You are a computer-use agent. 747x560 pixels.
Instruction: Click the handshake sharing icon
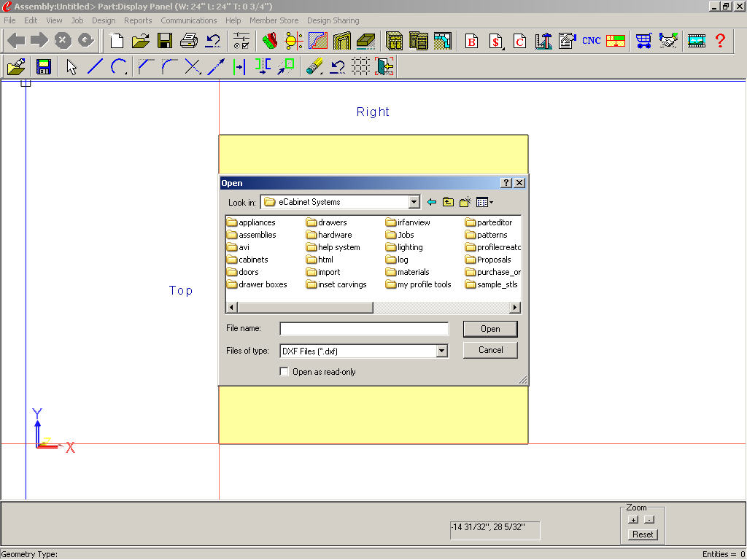[668, 41]
